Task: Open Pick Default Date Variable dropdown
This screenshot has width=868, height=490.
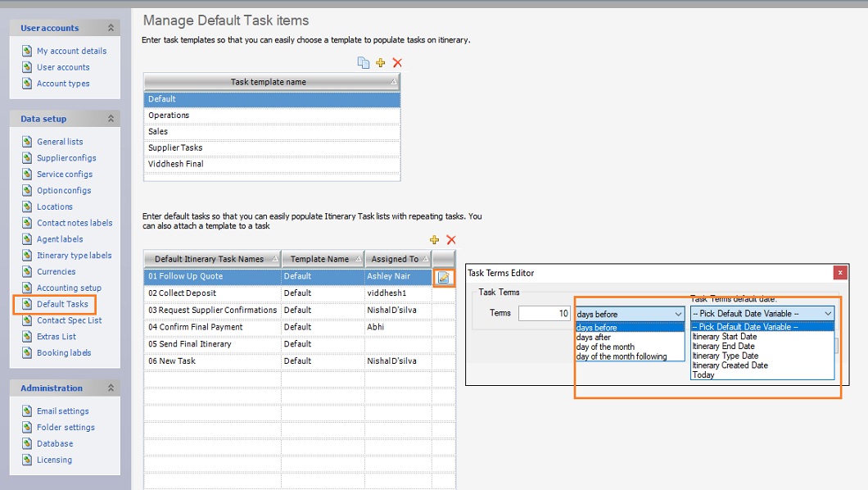Action: coord(828,314)
